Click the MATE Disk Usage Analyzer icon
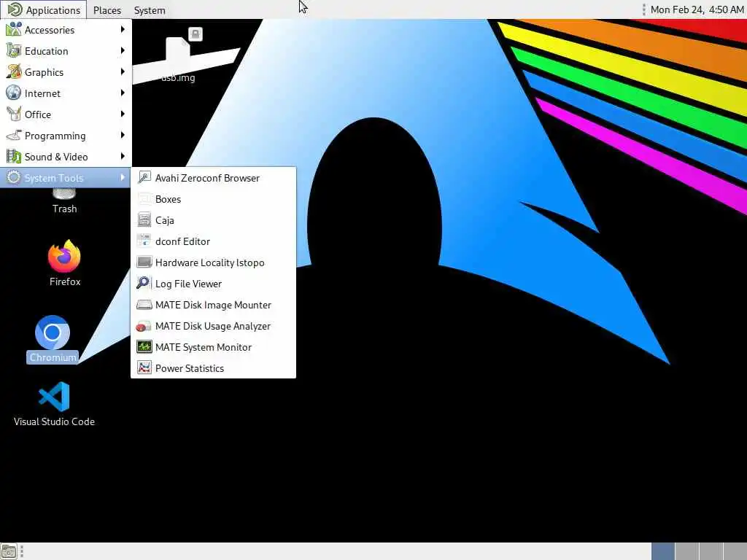This screenshot has height=560, width=747. click(144, 326)
